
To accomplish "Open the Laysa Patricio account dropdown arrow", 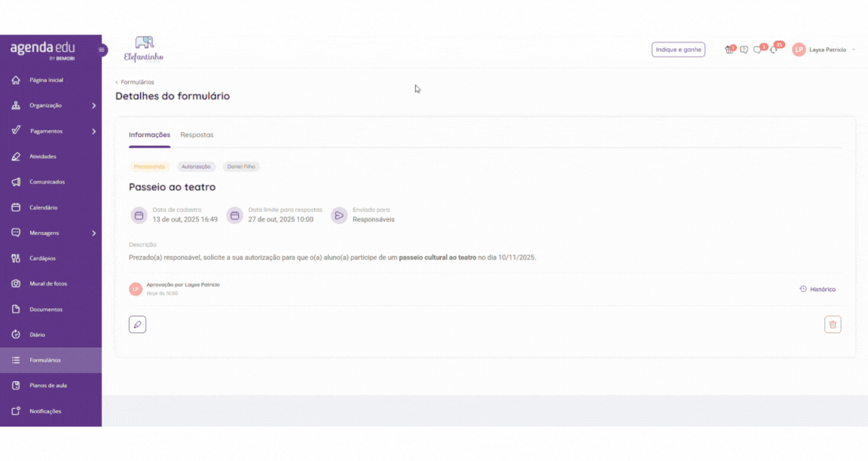I will click(854, 50).
